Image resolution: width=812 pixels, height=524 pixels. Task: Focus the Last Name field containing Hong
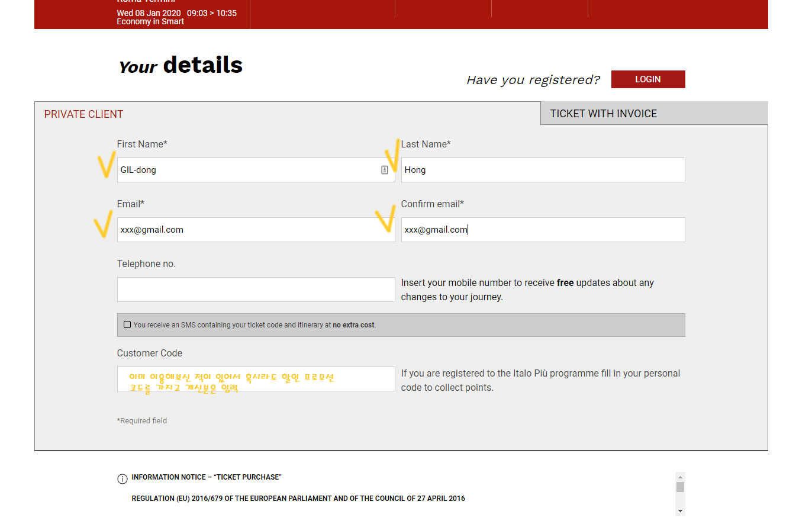543,170
